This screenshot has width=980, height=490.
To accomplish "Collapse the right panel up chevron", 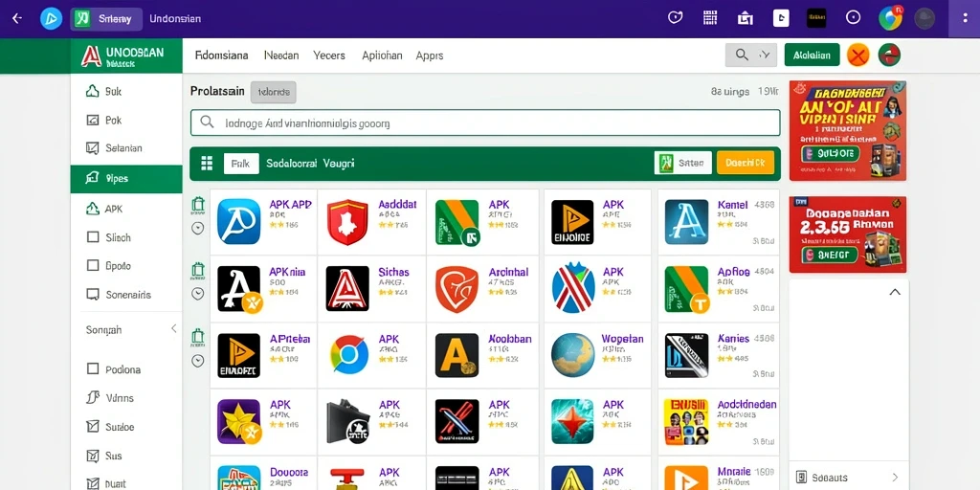I will [895, 292].
